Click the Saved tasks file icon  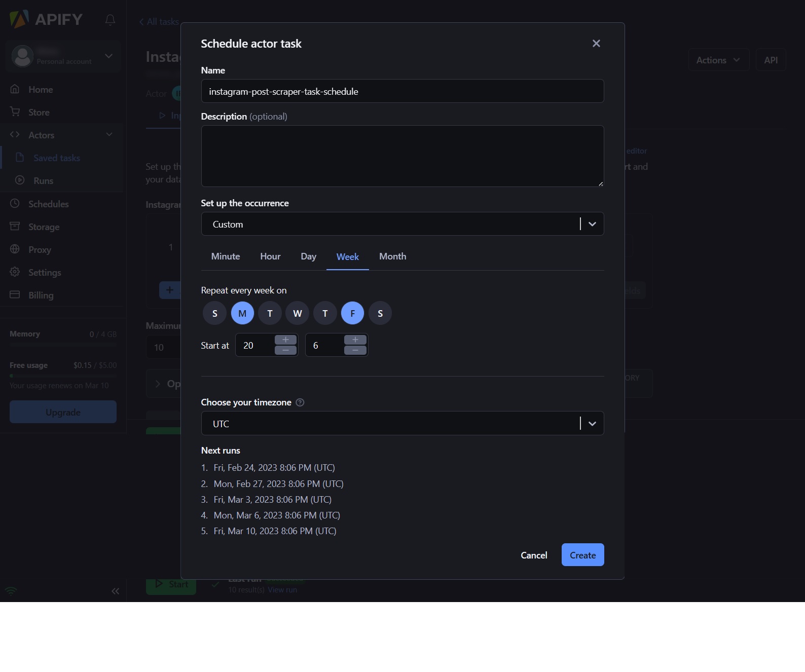pyautogui.click(x=20, y=158)
